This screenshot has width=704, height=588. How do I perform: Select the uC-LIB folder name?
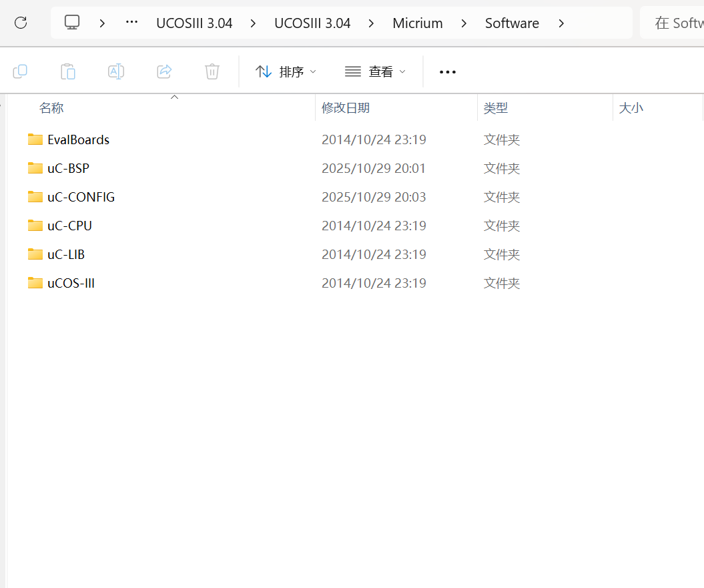point(66,255)
